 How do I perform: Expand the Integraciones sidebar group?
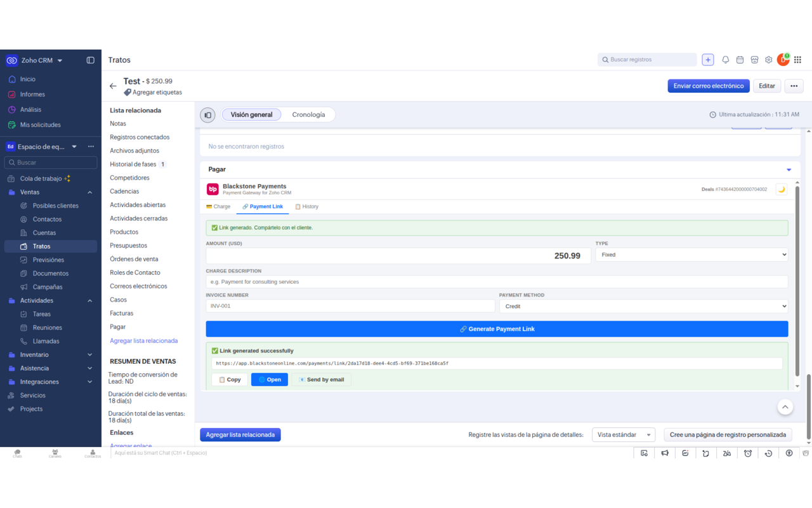point(90,382)
